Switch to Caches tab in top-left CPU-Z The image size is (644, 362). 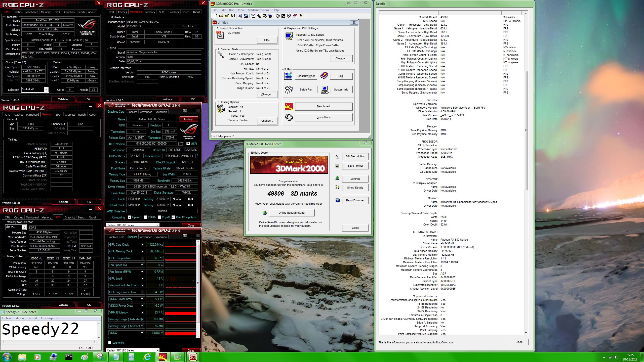(x=18, y=12)
